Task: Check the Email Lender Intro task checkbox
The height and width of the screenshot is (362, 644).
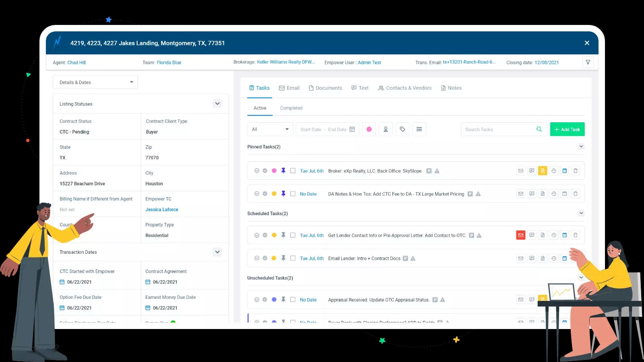Action: coord(293,258)
